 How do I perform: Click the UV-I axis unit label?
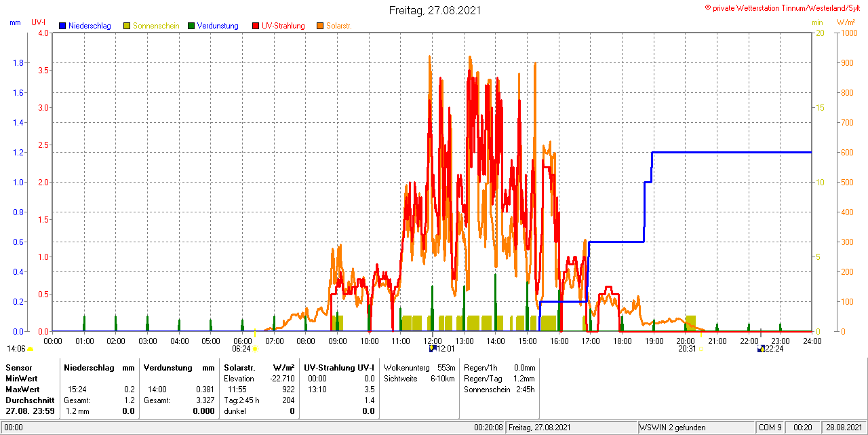click(x=39, y=22)
